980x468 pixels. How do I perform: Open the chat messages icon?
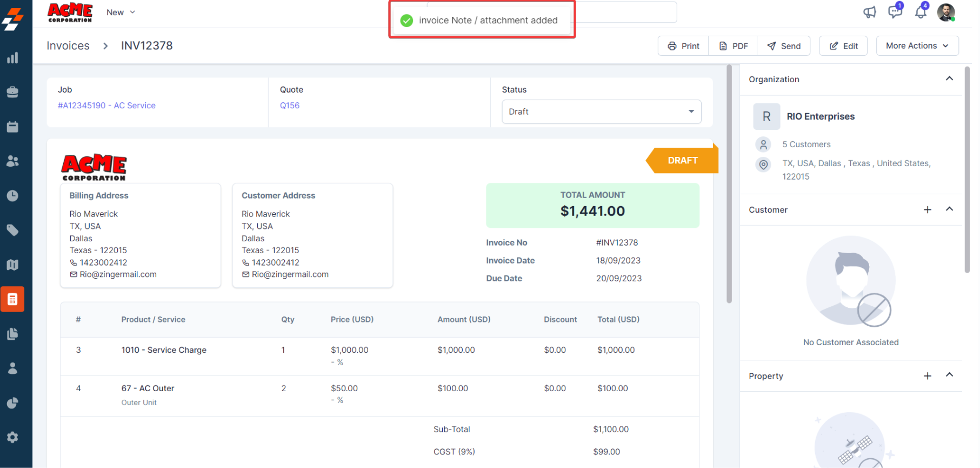pyautogui.click(x=895, y=12)
